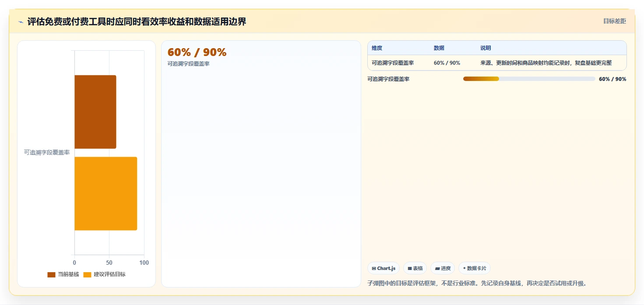Viewport: 644px width, 305px height.
Task: Click the 说明 column header
Action: point(486,48)
